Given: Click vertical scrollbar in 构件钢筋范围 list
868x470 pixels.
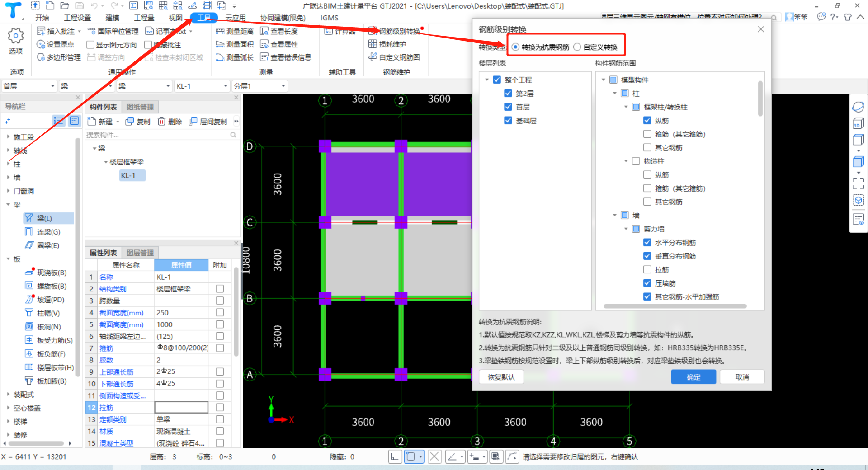Looking at the screenshot, I should (760, 99).
